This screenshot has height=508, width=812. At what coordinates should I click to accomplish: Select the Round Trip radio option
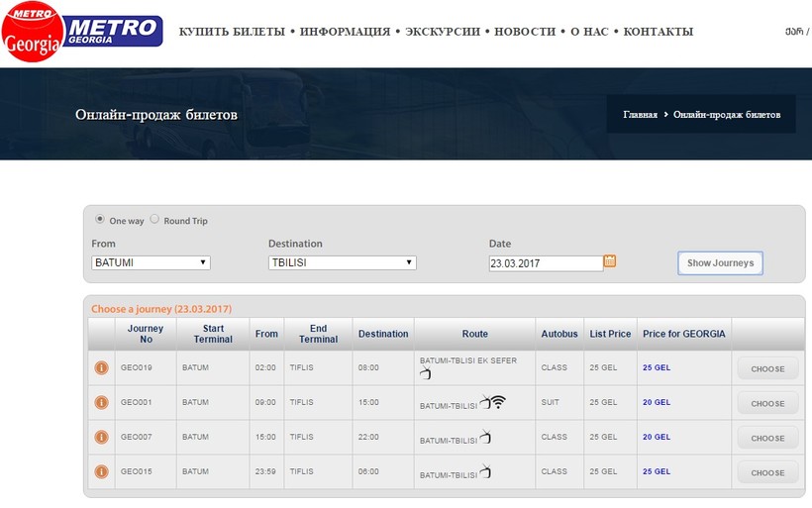point(154,220)
